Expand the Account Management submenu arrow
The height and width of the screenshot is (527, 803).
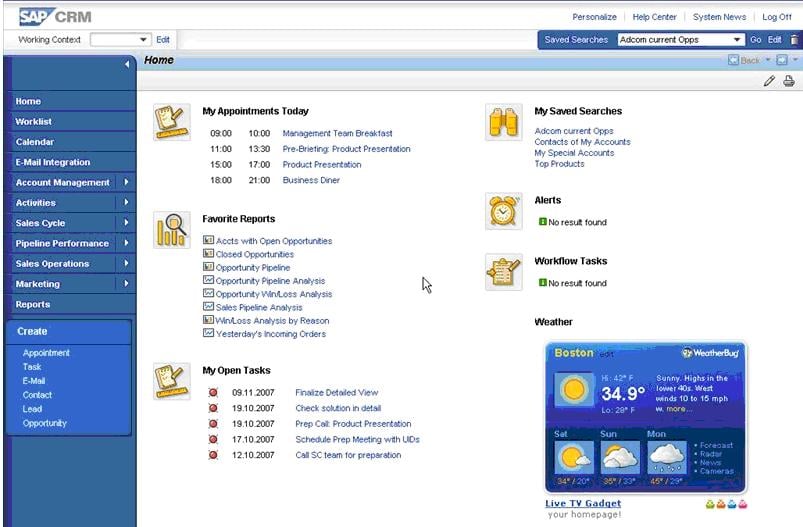[x=126, y=182]
